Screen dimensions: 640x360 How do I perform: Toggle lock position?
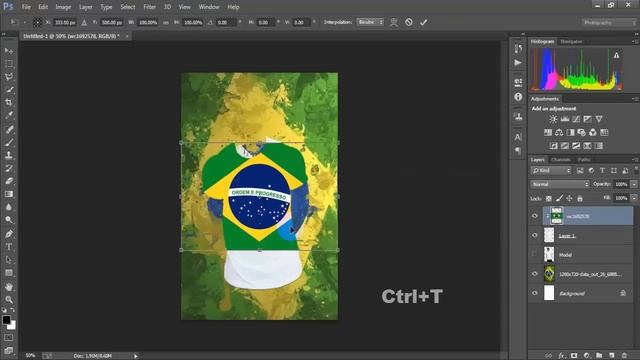[569, 198]
